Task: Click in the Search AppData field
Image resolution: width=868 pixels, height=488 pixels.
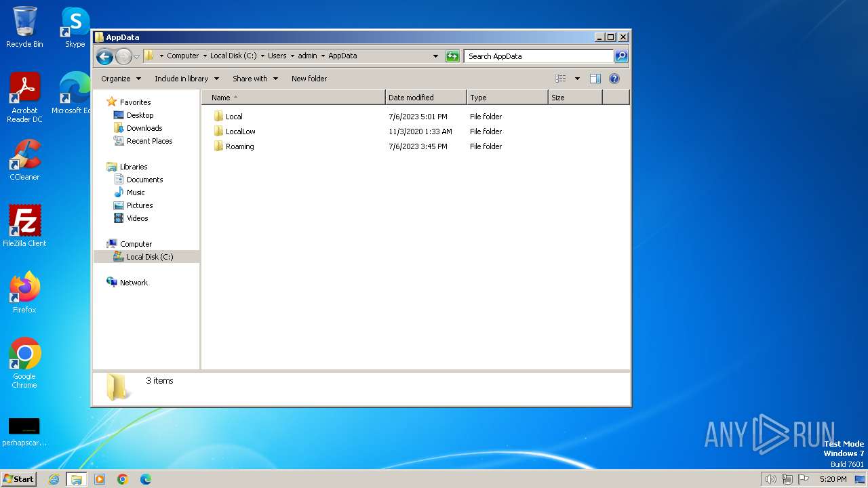Action: (x=539, y=56)
